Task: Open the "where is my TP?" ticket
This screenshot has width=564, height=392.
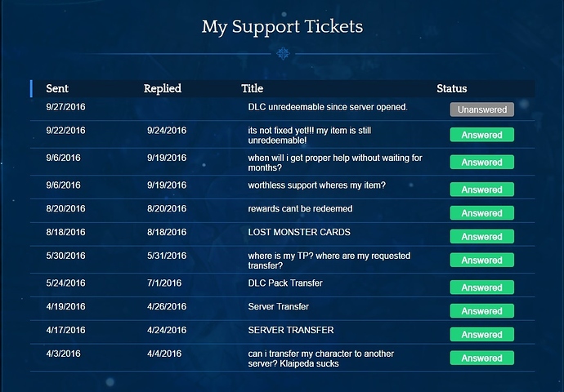Action: 329,261
